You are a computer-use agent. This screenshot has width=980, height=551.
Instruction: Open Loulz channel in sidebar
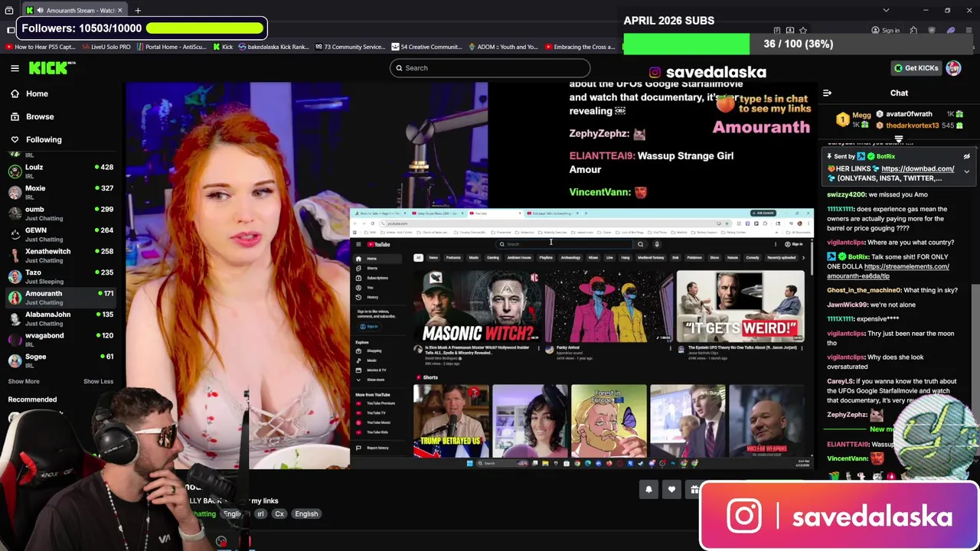[x=60, y=171]
